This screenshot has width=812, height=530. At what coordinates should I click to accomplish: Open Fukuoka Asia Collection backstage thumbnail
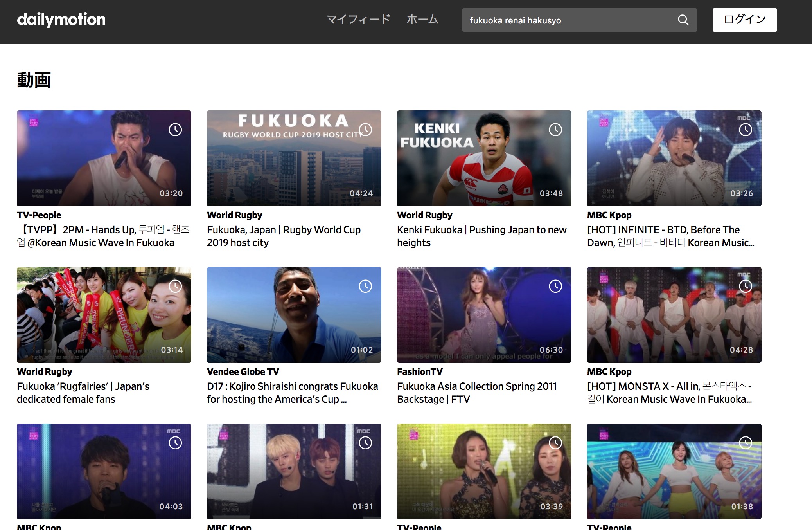484,315
